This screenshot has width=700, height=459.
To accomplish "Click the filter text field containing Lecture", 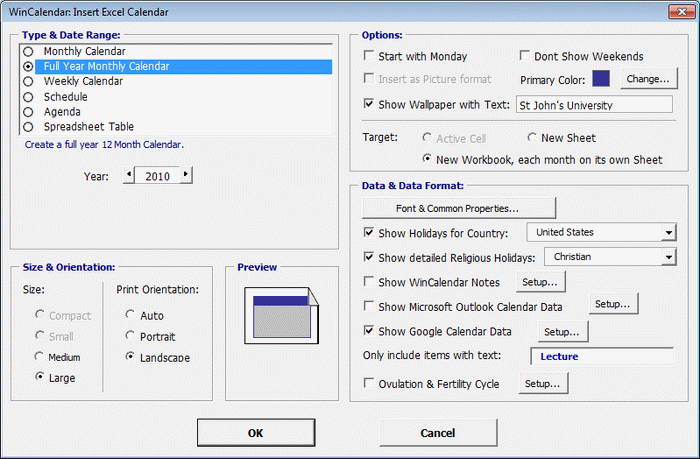I will pos(602,356).
